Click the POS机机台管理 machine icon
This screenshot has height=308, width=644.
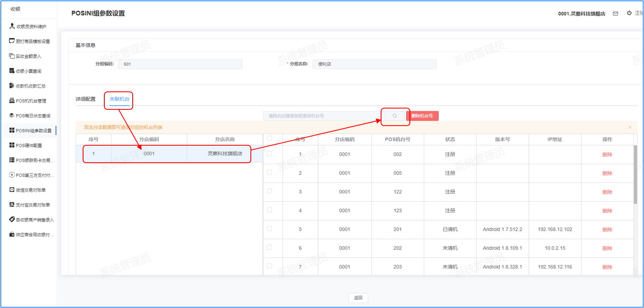pyautogui.click(x=12, y=101)
